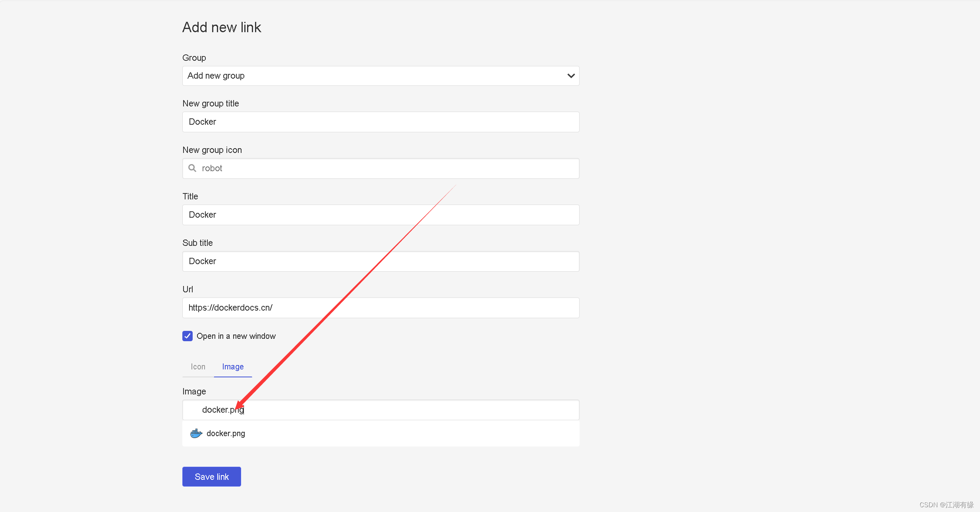Click the docker.png file icon
This screenshot has height=512, width=980.
click(196, 433)
